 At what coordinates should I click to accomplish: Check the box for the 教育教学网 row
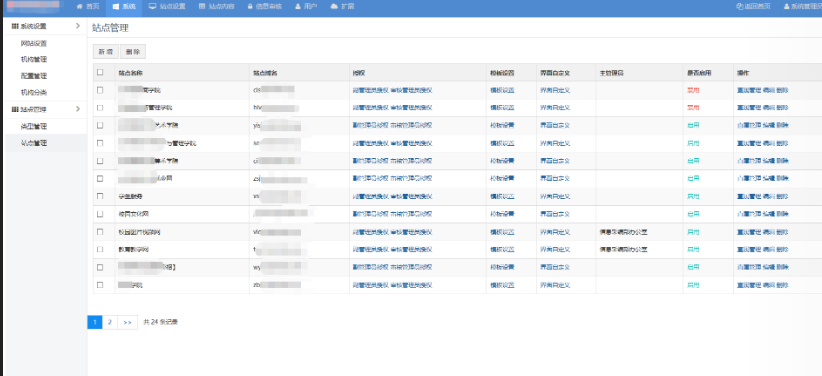point(100,249)
